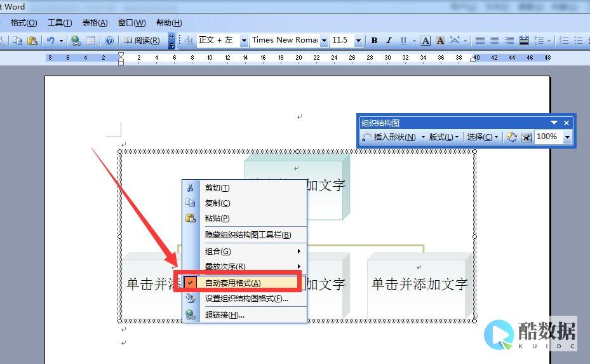Open the 窗口(W) menu
590x364 pixels.
point(131,23)
